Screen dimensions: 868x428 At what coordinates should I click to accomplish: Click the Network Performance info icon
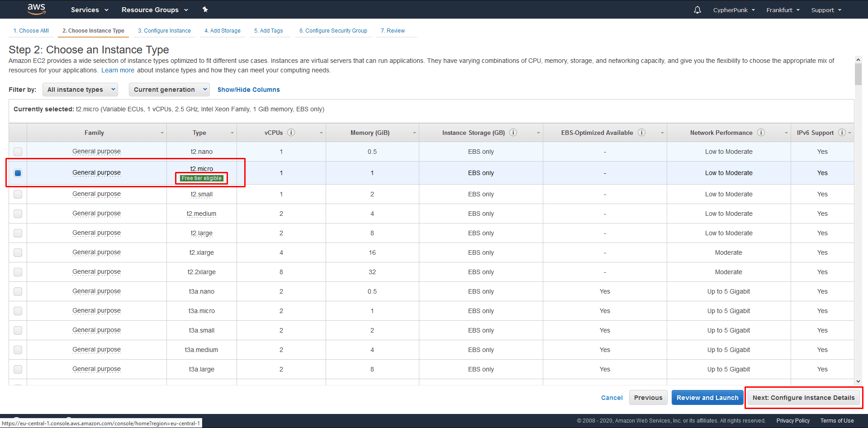click(x=761, y=133)
